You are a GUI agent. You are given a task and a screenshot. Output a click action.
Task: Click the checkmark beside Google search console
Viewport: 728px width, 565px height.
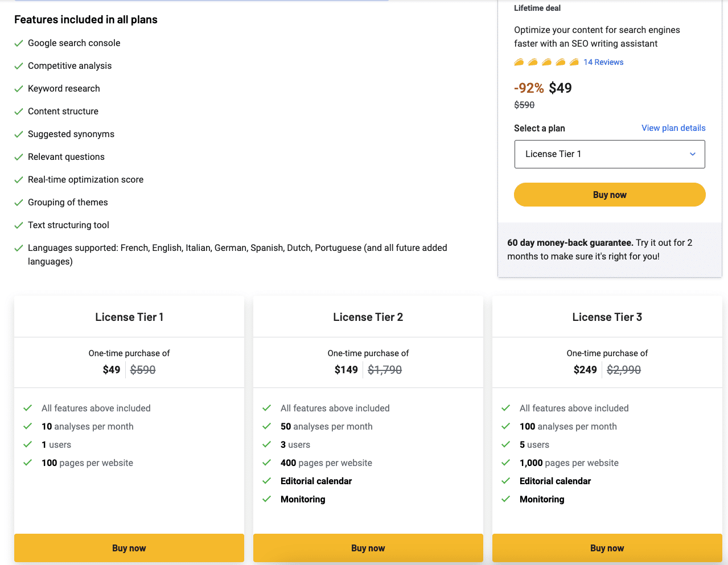[19, 43]
